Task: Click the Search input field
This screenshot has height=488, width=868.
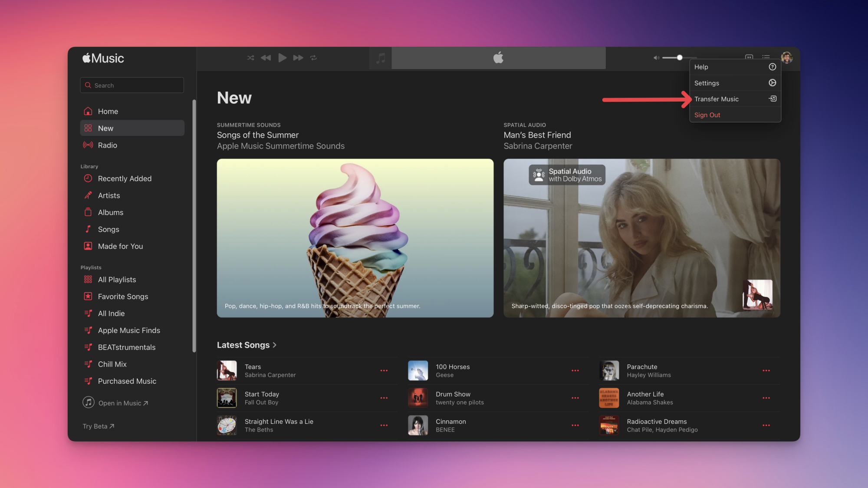Action: click(x=132, y=85)
